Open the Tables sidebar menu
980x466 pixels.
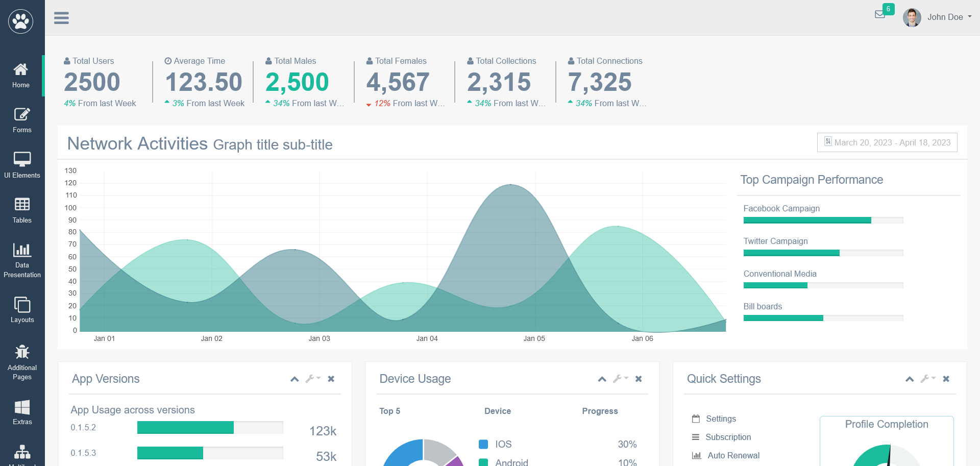tap(22, 211)
